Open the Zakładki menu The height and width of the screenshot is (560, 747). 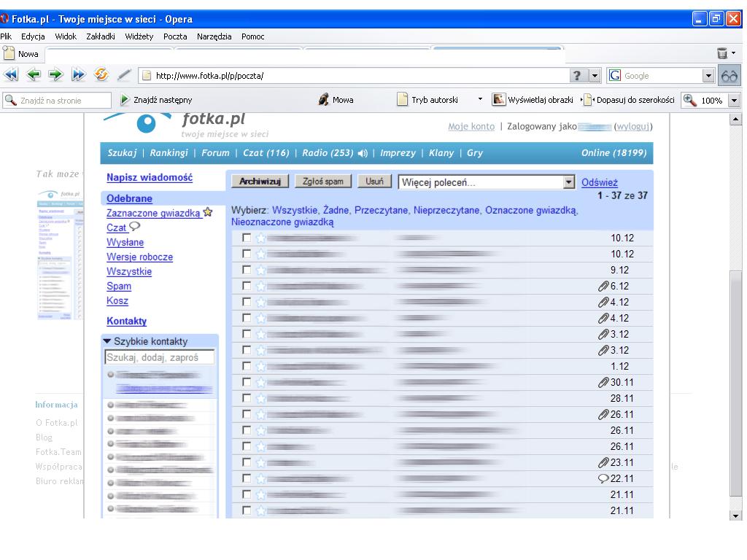101,36
